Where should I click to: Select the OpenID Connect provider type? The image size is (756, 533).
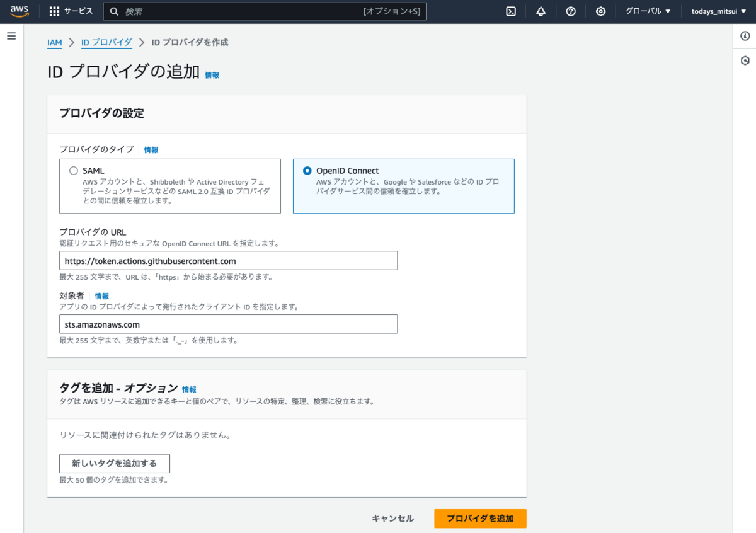tap(404, 186)
